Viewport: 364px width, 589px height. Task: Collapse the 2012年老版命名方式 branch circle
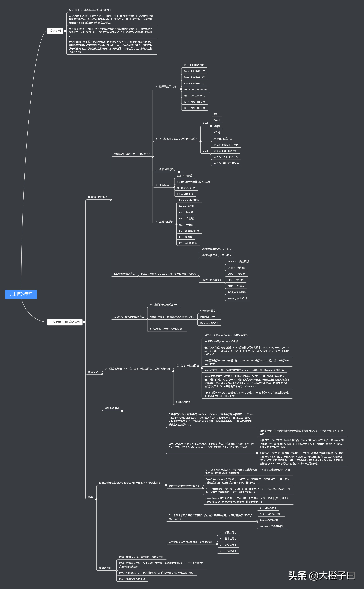[x=153, y=157]
